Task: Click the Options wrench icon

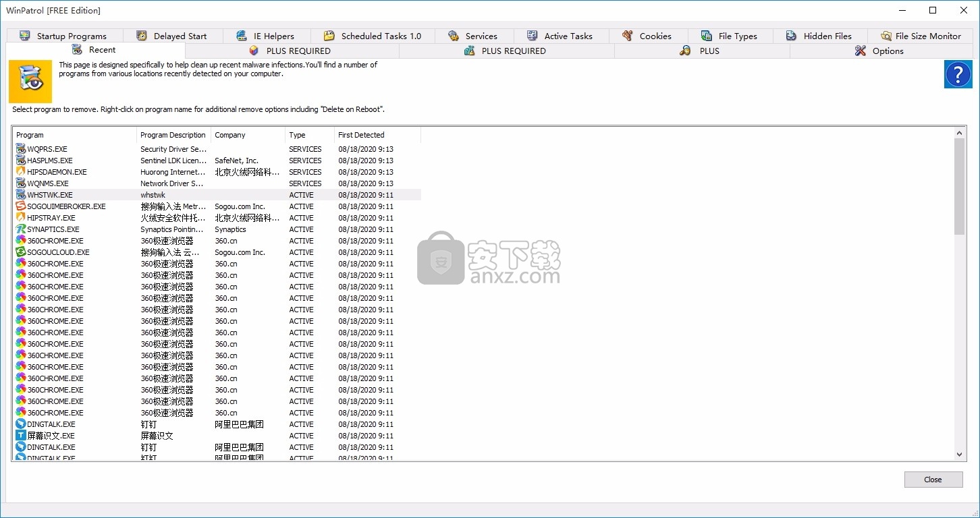Action: [861, 51]
